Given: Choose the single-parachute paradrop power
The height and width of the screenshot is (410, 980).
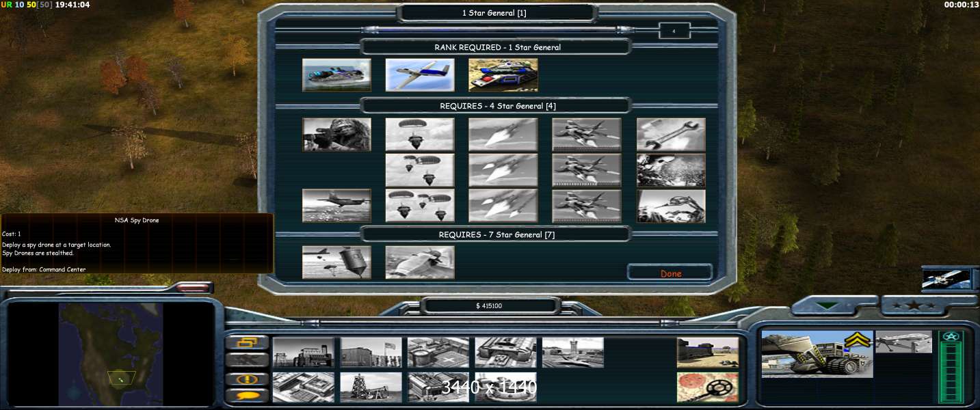Looking at the screenshot, I should tap(420, 135).
